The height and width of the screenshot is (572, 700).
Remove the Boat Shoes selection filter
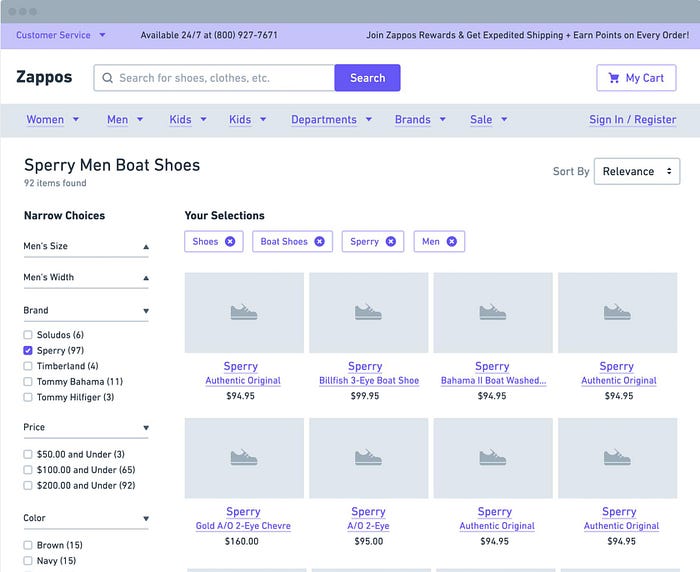(320, 242)
